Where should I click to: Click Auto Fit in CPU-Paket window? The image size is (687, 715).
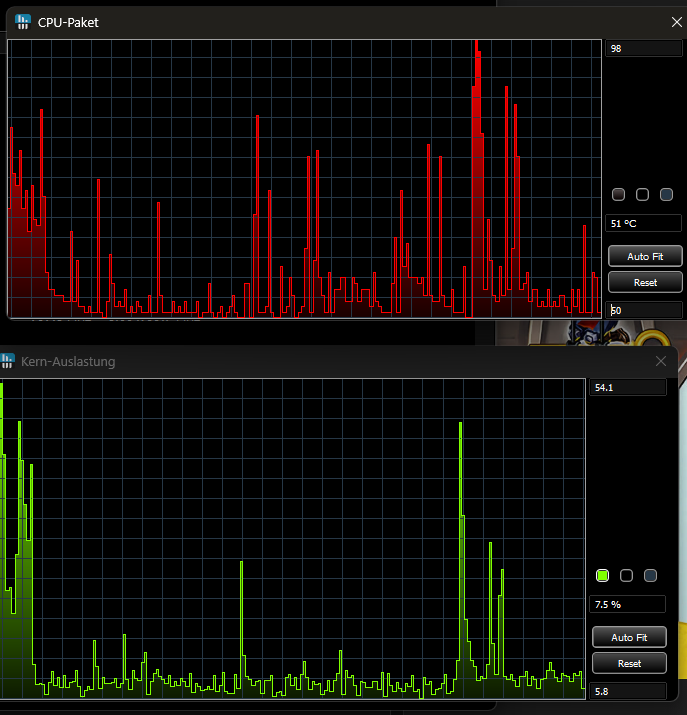point(645,256)
